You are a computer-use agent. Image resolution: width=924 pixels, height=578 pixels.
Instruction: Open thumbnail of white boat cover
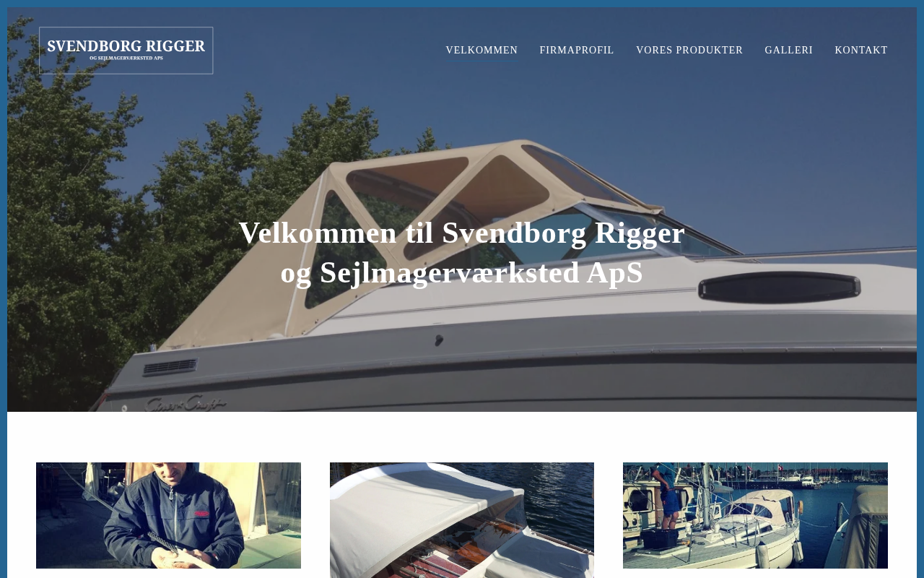click(462, 520)
